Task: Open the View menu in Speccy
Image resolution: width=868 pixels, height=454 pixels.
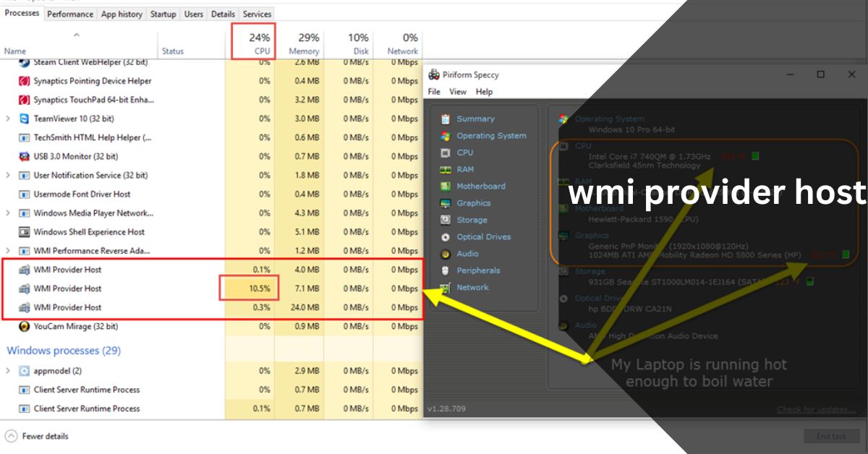Action: [458, 92]
